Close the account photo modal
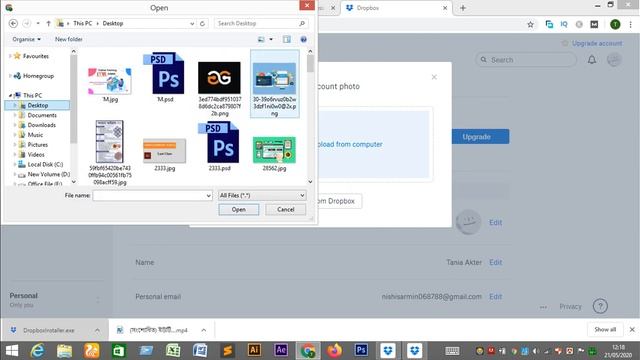640x360 pixels. pos(434,77)
